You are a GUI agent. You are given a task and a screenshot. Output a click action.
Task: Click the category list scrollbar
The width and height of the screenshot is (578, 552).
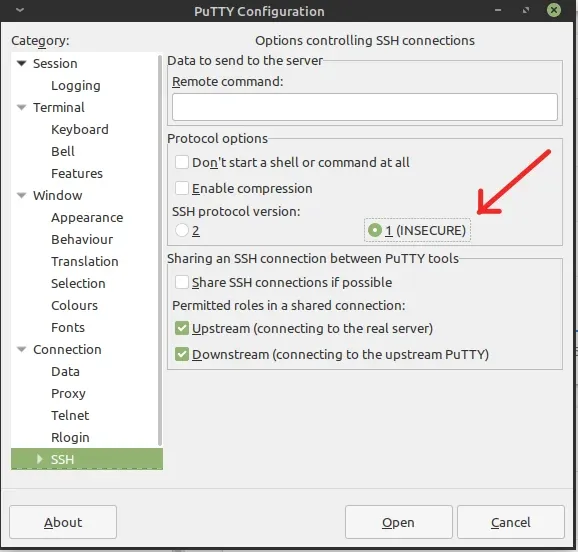point(160,251)
